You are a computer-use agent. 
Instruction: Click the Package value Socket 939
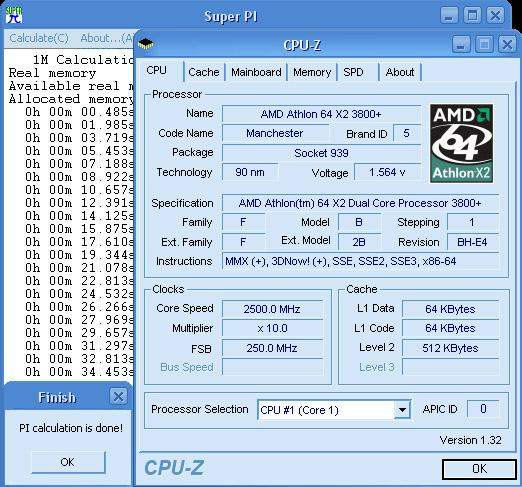click(321, 153)
